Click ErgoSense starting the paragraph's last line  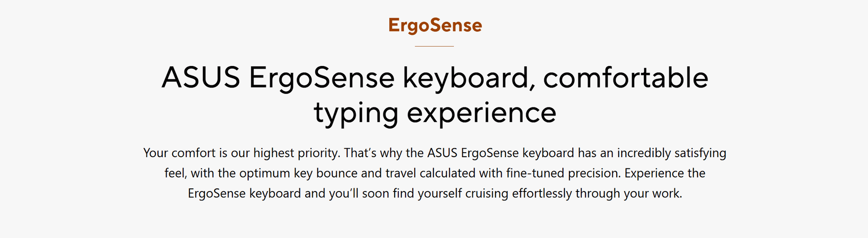click(217, 194)
